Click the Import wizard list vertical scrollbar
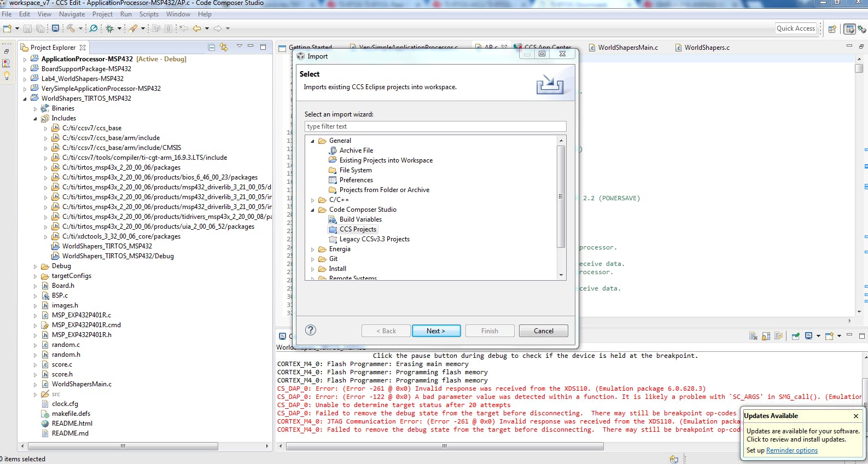Viewport: 868px width, 464px height. (x=561, y=197)
